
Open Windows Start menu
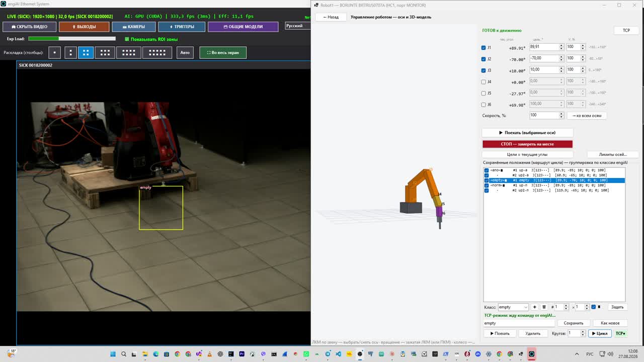coord(113,354)
